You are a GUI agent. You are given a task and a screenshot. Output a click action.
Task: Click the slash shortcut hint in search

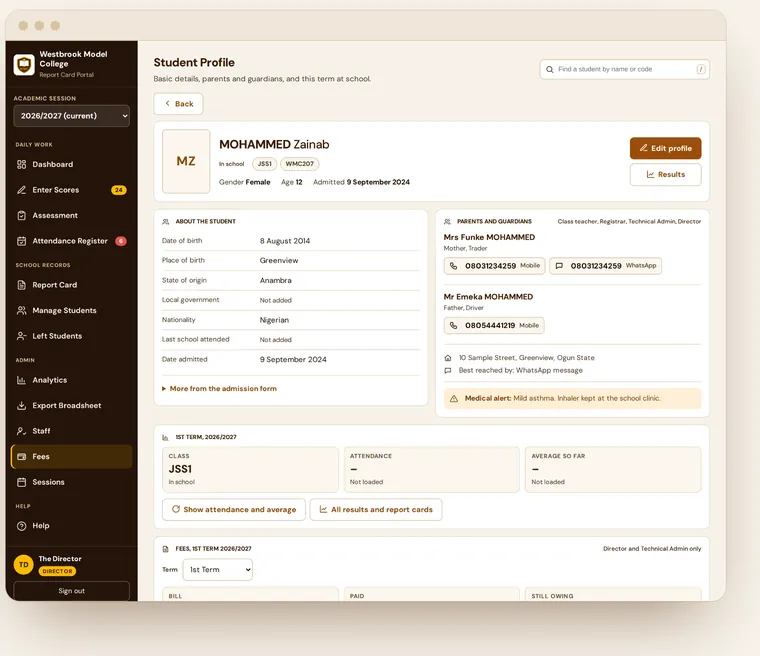(x=701, y=69)
